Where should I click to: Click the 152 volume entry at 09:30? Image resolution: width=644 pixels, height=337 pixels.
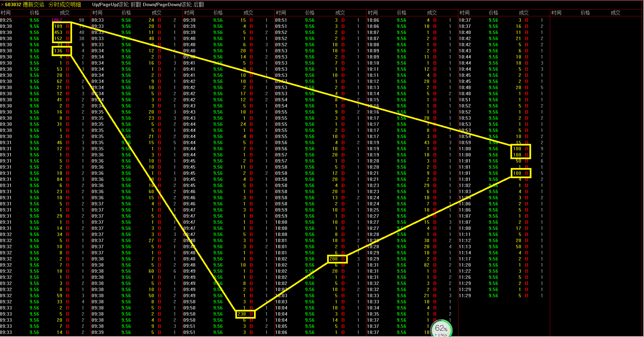[x=58, y=38]
